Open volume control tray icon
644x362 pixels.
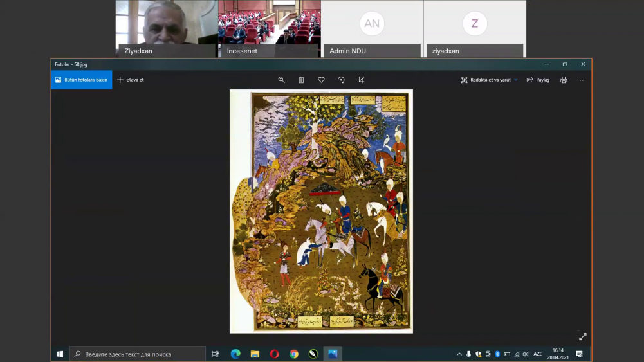click(526, 354)
